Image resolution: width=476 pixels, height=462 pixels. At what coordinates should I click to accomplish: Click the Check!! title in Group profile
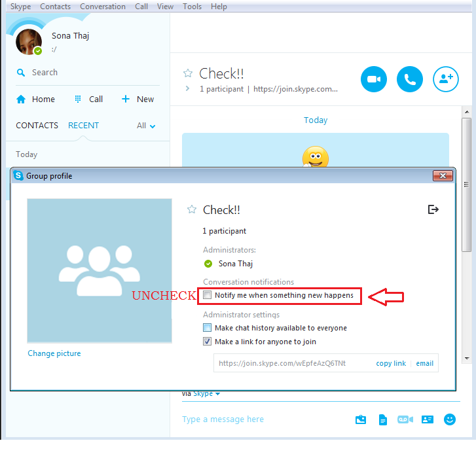(x=221, y=210)
